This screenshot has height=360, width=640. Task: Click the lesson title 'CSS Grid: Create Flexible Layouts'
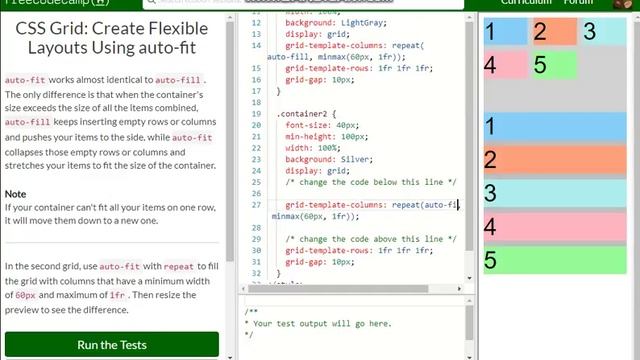tap(112, 38)
